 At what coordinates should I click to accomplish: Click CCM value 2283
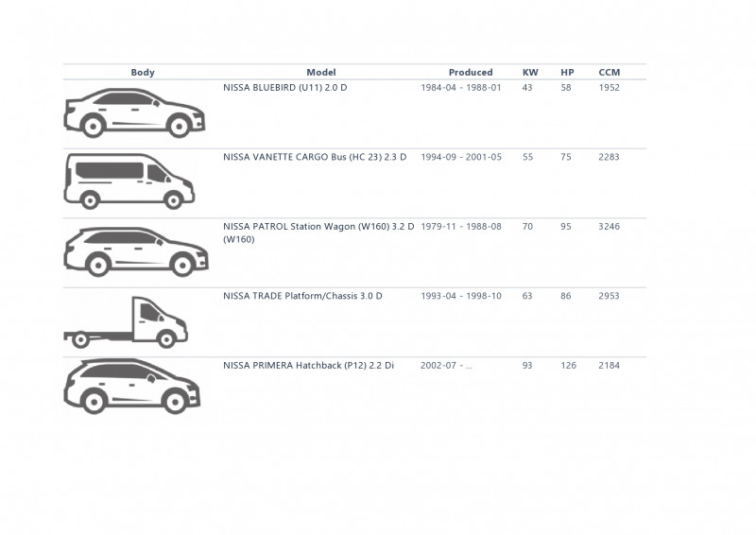609,157
